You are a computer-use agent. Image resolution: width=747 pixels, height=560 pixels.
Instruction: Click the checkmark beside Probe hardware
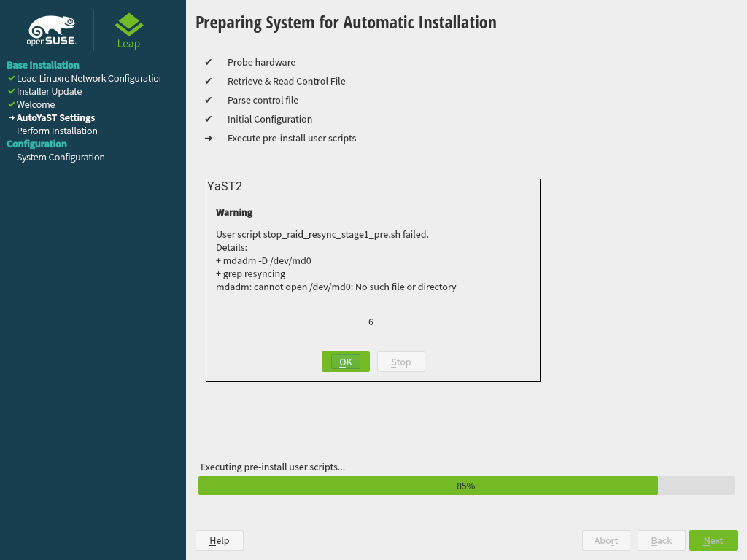(208, 63)
